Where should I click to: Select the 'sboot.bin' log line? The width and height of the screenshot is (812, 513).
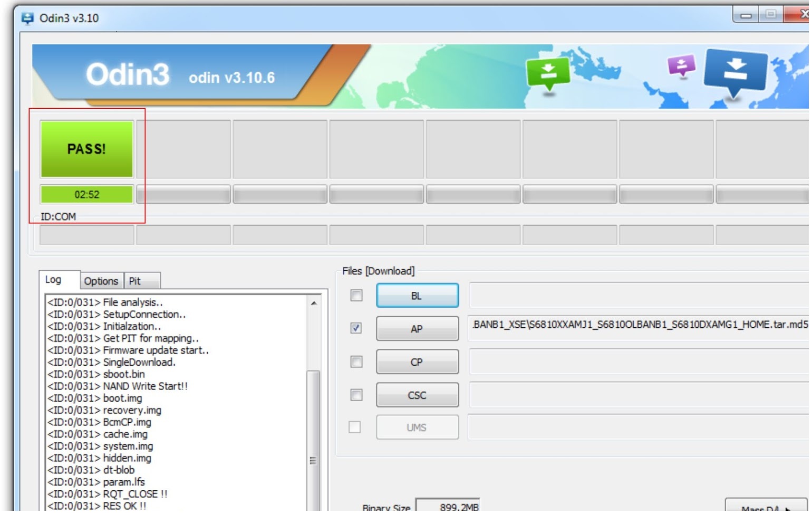coord(96,374)
